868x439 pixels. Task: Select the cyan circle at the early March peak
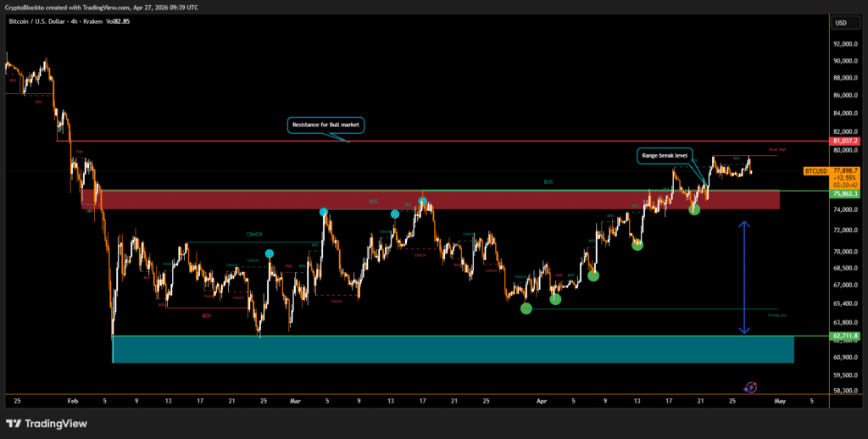pos(324,212)
